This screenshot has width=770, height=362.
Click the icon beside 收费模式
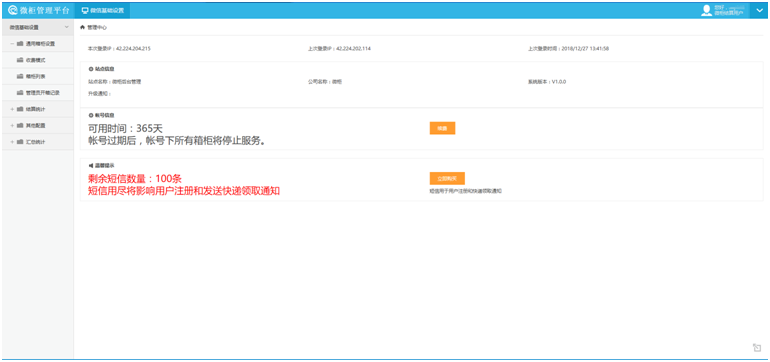click(x=20, y=60)
